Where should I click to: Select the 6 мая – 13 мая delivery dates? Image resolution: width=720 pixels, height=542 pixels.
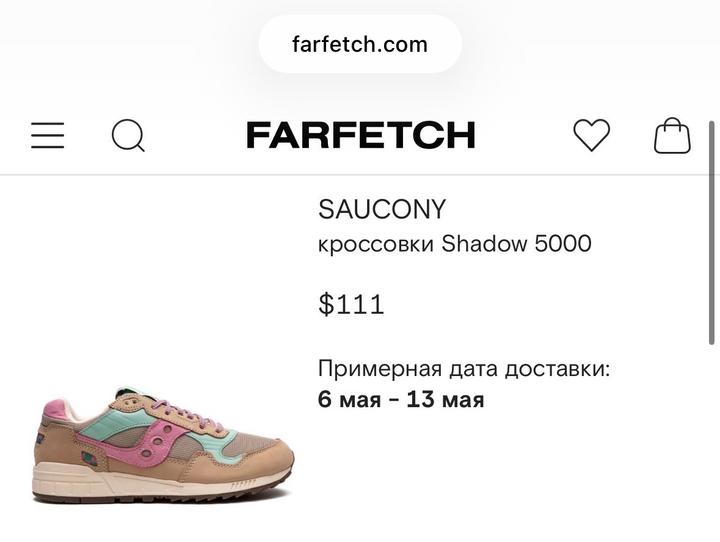point(401,399)
